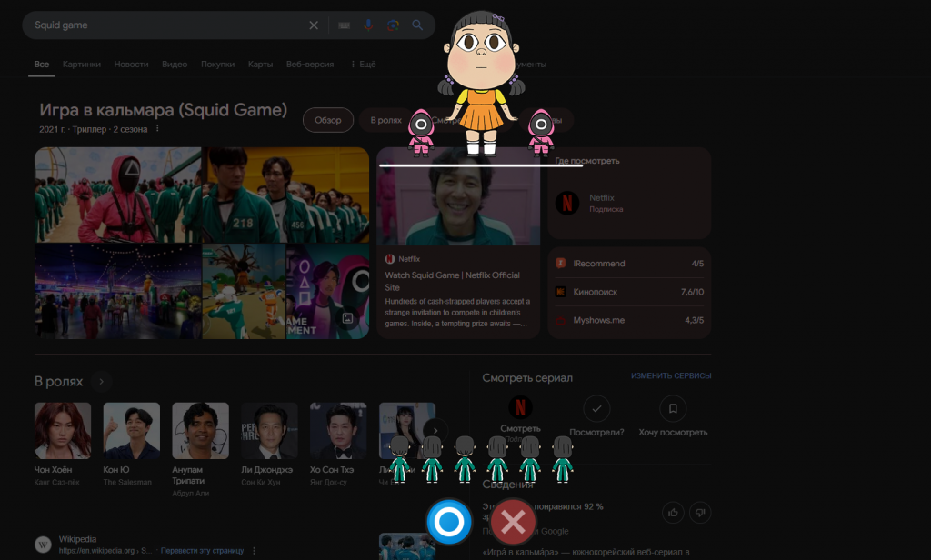Open Чон Хоён cast photo
Screen dimensions: 931x560
[x=63, y=431]
